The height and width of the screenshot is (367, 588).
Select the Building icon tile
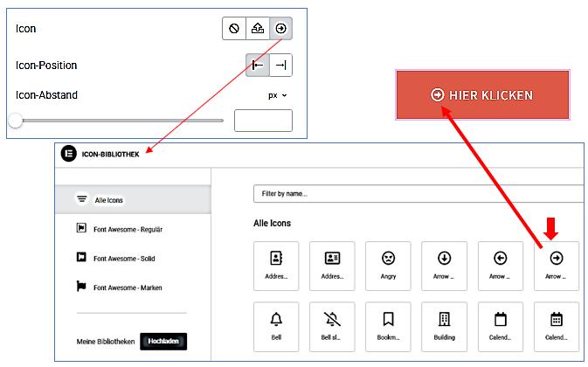pyautogui.click(x=444, y=325)
